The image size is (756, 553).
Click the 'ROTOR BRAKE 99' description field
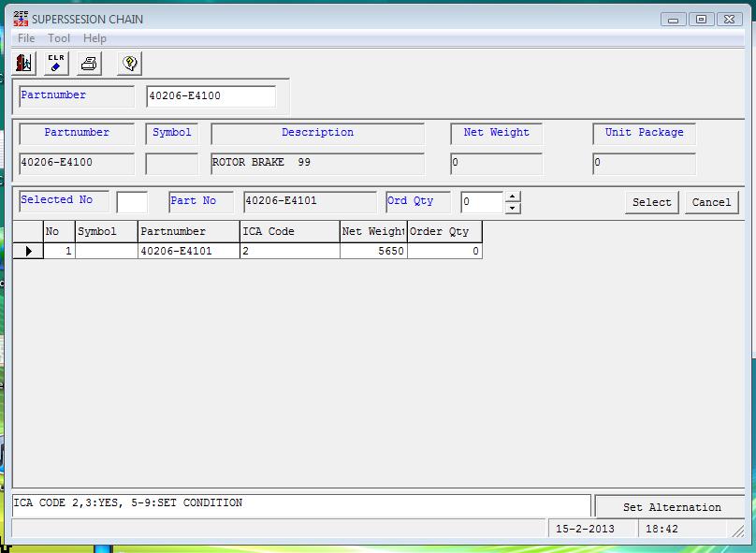click(318, 164)
